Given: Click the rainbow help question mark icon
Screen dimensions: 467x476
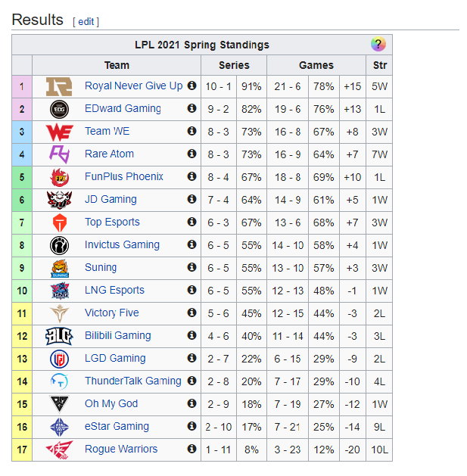Looking at the screenshot, I should 378,45.
